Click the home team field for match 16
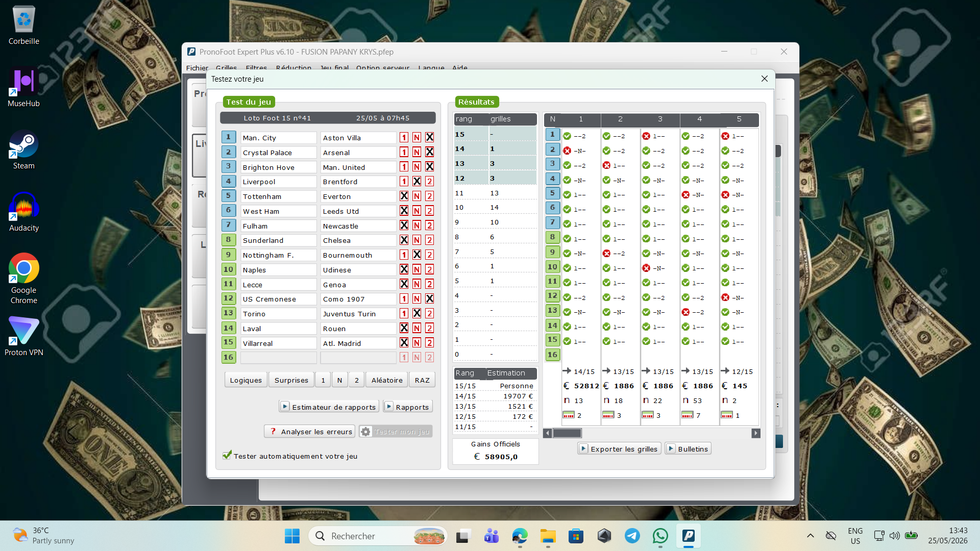This screenshot has width=980, height=551. pos(279,358)
